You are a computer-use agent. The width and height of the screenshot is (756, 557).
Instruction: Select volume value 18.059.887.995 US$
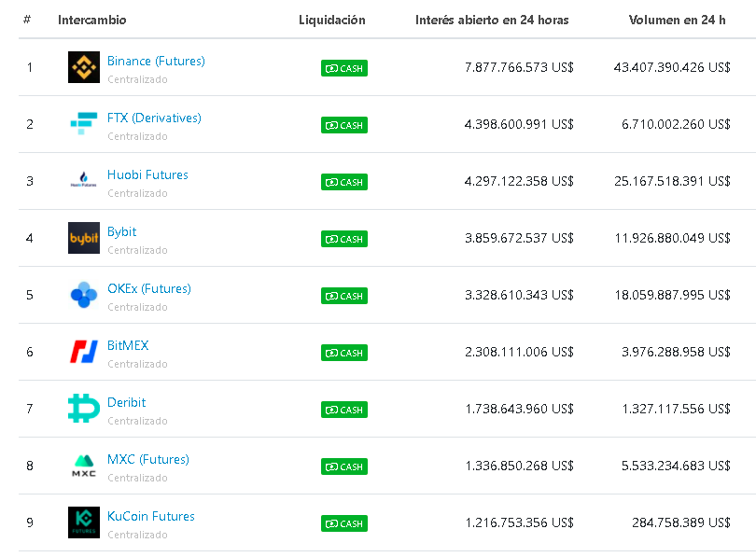tap(673, 295)
